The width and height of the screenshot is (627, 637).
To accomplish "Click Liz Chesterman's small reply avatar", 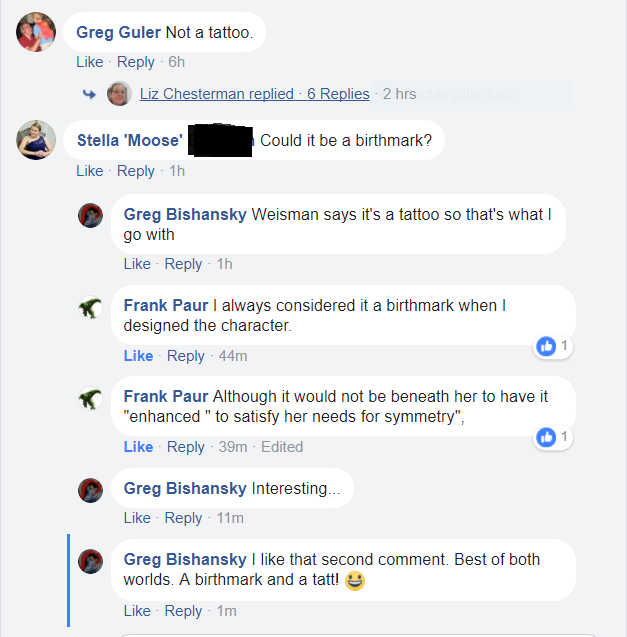I will (x=119, y=94).
